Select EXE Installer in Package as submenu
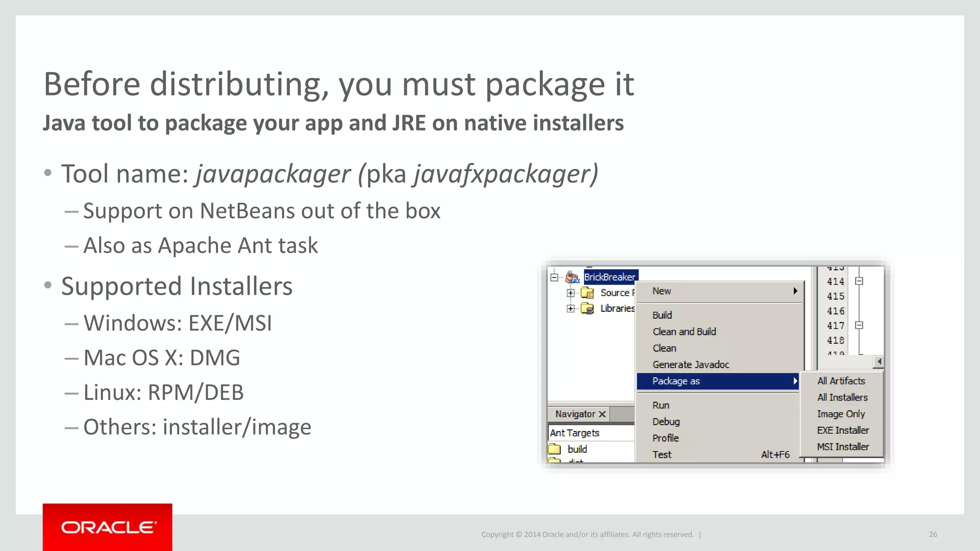 [x=843, y=430]
